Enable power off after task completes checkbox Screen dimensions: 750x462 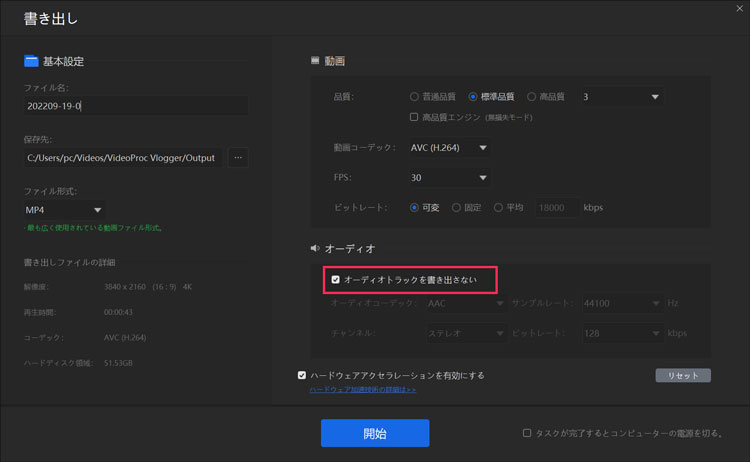[527, 433]
